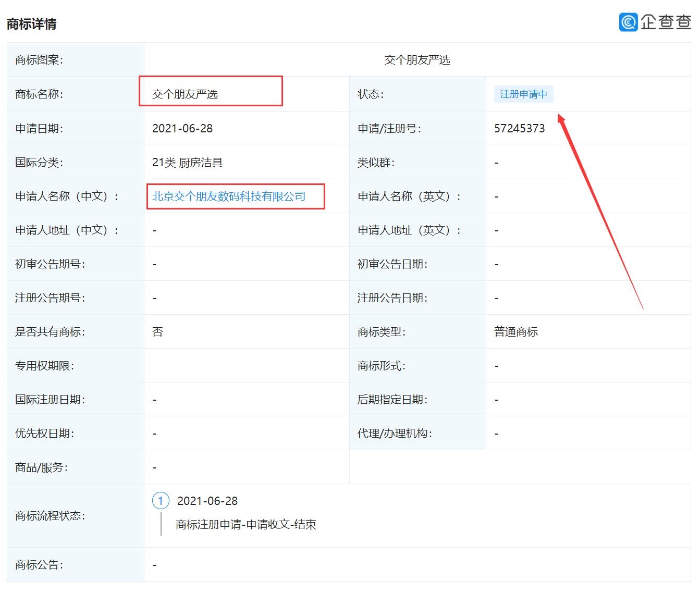700x593 pixels.
Task: Click the blue 企查查 logo icon
Action: click(628, 22)
